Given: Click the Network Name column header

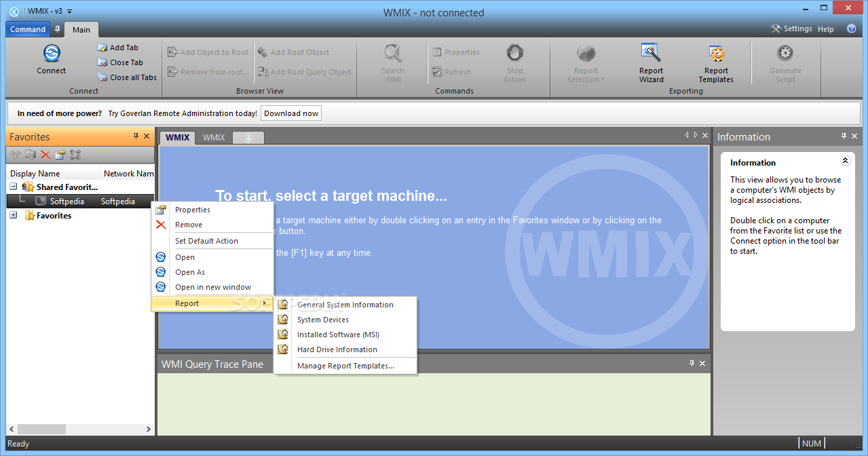Looking at the screenshot, I should (x=128, y=174).
